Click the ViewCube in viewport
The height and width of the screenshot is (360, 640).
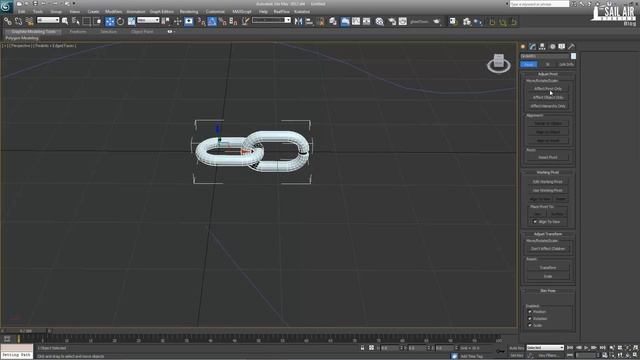(x=498, y=63)
